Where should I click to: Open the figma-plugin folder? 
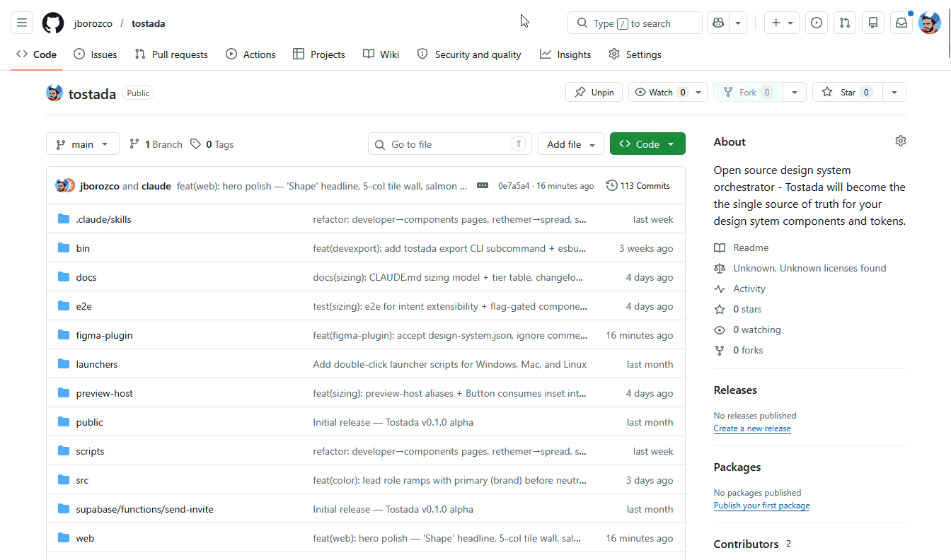pyautogui.click(x=104, y=335)
